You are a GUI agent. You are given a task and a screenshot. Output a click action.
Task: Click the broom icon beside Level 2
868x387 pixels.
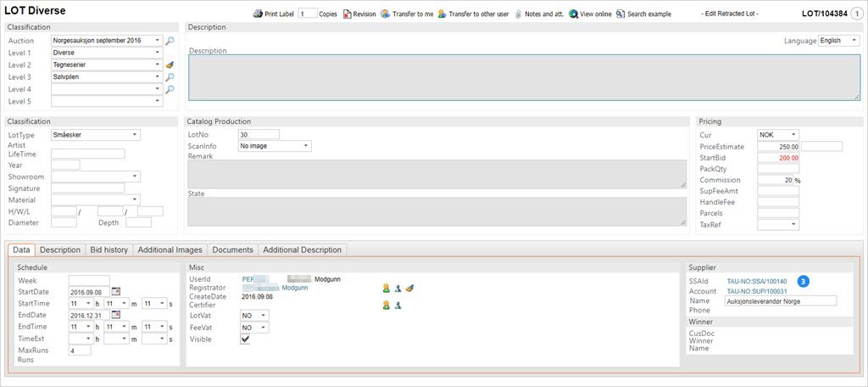170,64
